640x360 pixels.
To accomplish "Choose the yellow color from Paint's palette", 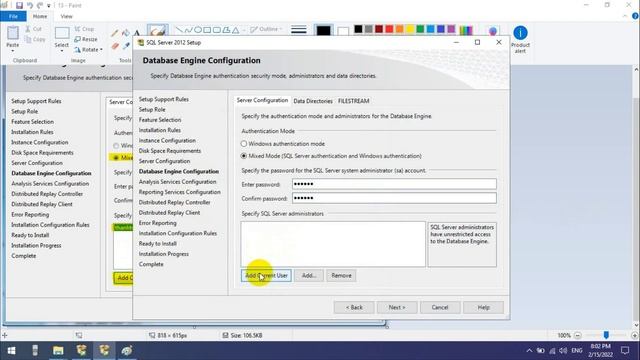I will tap(409, 29).
